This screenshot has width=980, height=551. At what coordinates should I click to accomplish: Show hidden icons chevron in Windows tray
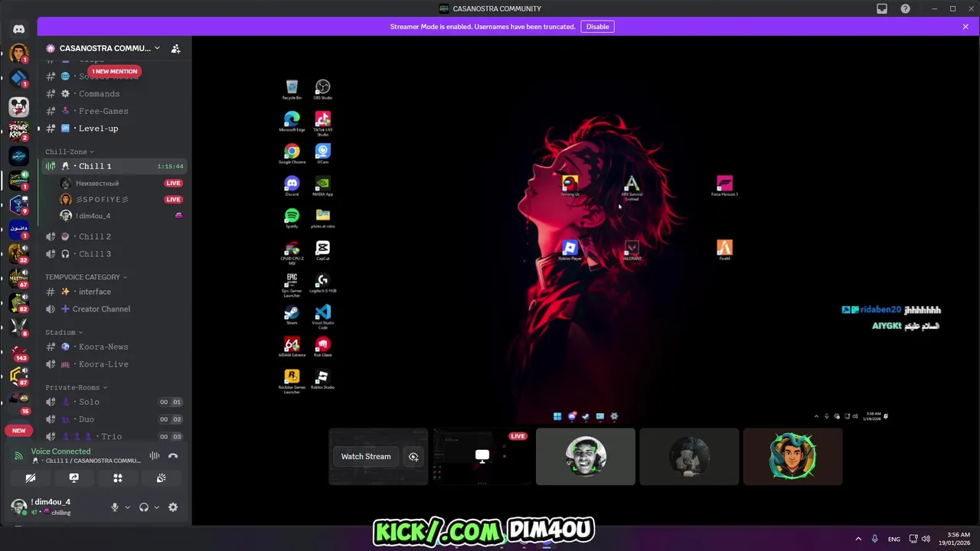(857, 539)
